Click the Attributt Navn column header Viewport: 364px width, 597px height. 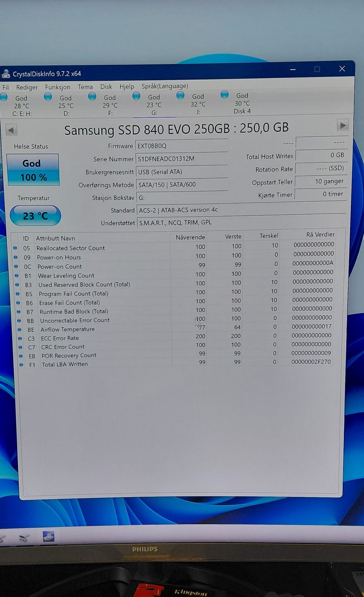coord(55,238)
